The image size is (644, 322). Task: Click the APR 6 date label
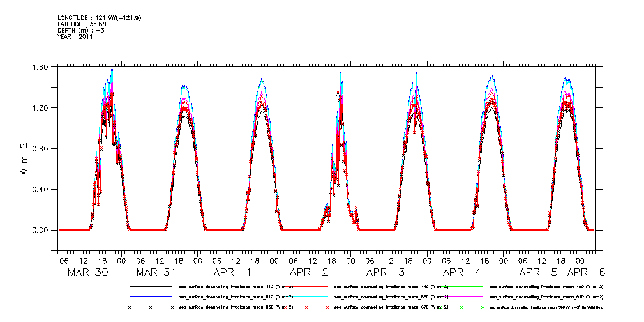coord(586,272)
